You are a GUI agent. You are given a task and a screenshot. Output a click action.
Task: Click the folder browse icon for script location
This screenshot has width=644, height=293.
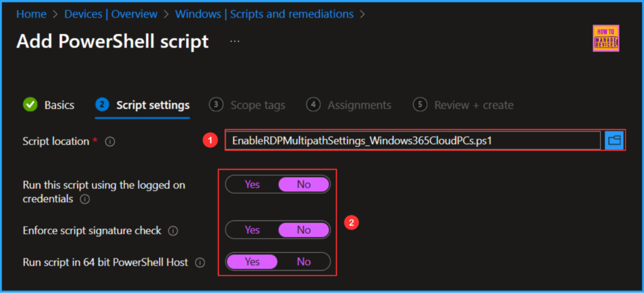coord(614,141)
